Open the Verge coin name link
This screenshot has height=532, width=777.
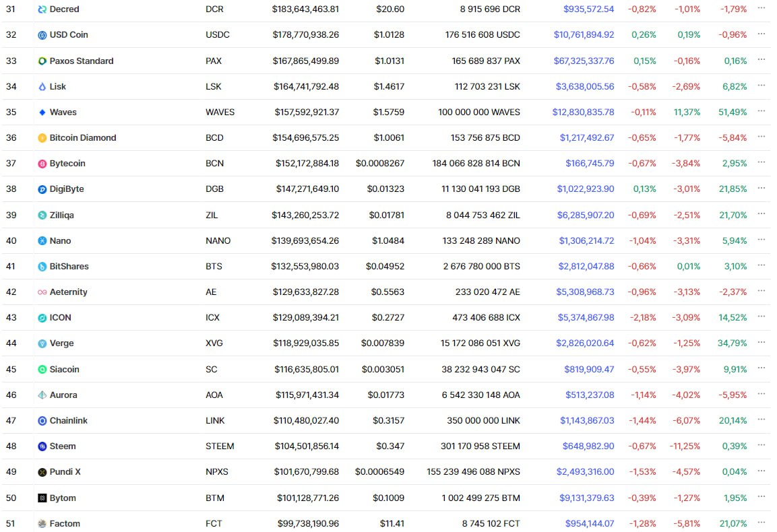tap(61, 343)
